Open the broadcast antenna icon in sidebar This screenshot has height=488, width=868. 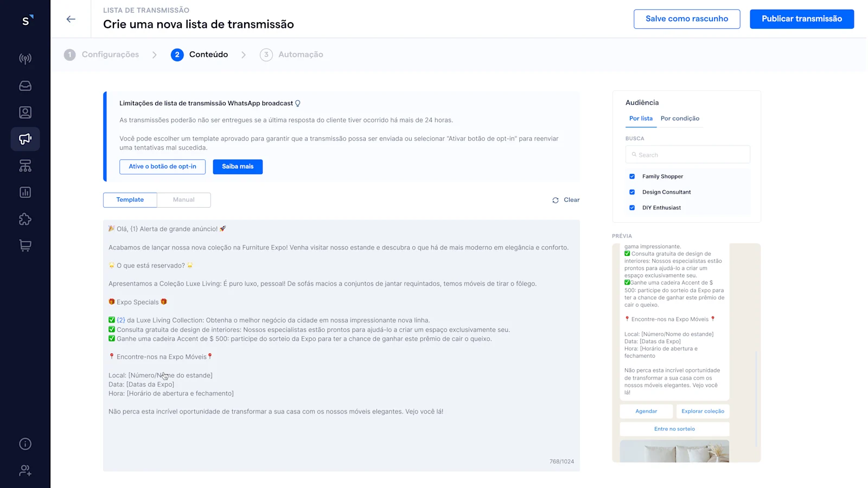[25, 59]
